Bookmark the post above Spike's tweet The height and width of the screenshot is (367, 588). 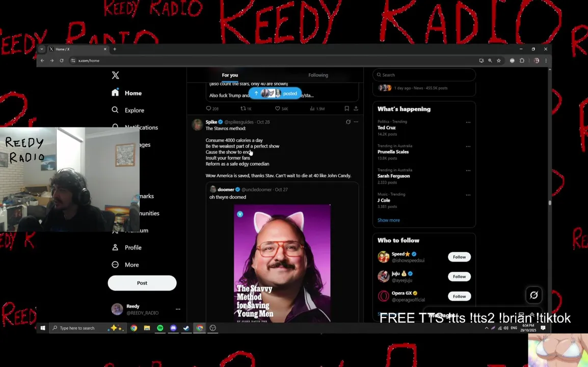click(347, 109)
